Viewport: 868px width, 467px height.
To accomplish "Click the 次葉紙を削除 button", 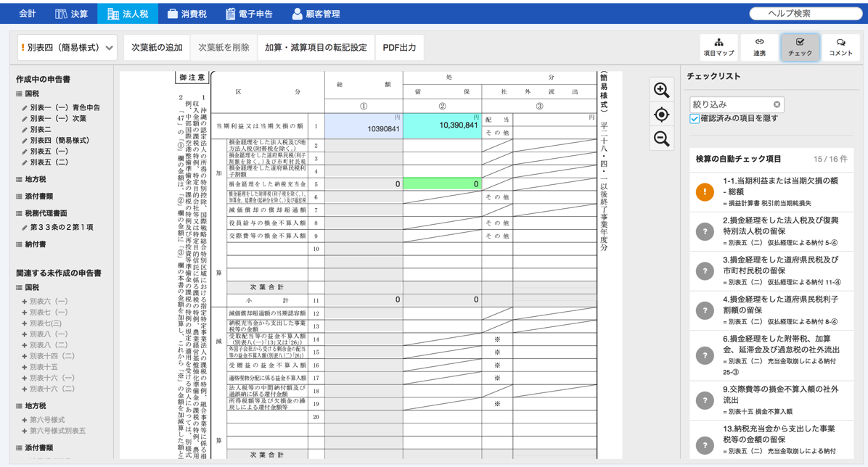I will click(224, 48).
